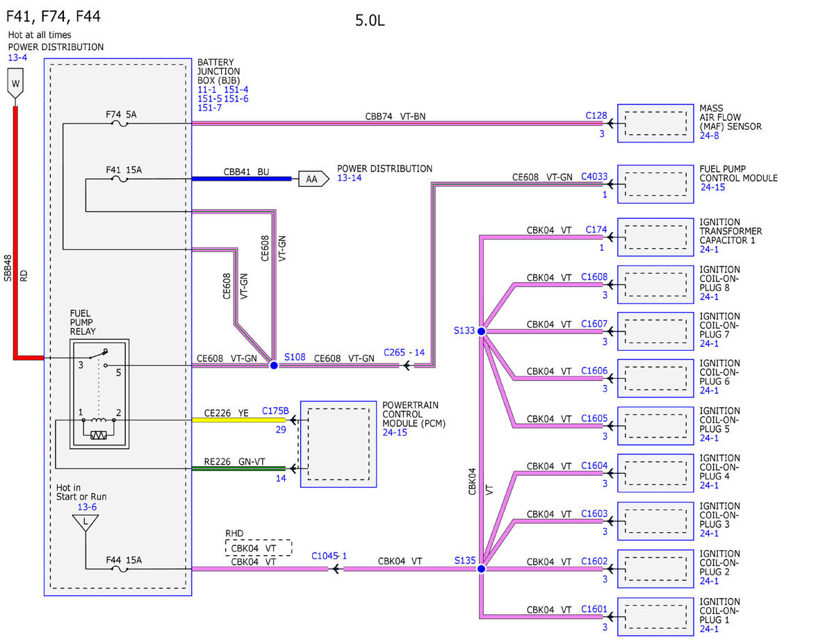Open 24-15 link under Fuel Pump Control Module
Screen dimensions: 834x644
[712, 187]
